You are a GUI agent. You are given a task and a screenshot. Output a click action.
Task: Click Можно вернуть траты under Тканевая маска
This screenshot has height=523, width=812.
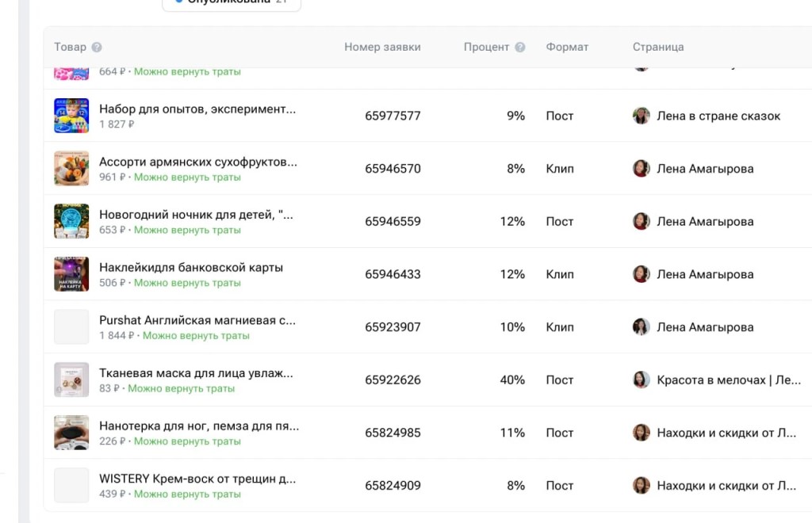182,388
